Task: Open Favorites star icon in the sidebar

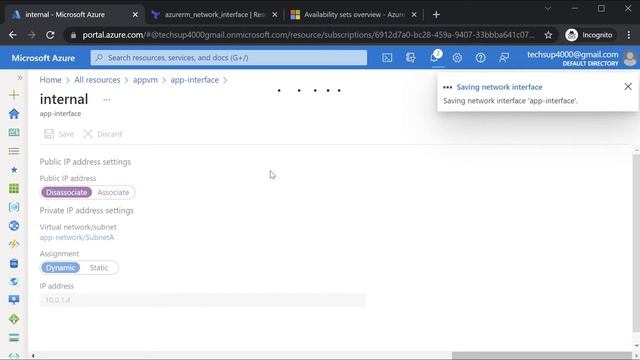Action: click(14, 169)
